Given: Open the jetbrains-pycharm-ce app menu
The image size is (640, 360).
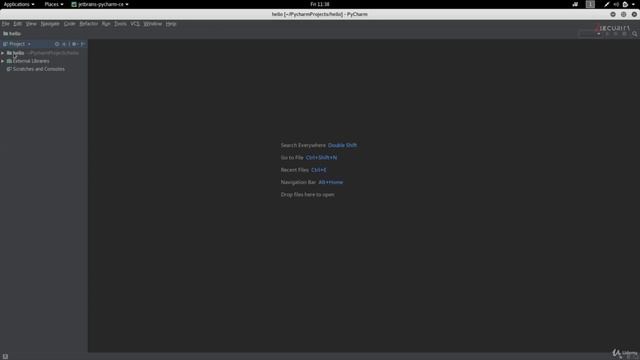Looking at the screenshot, I should (x=100, y=4).
